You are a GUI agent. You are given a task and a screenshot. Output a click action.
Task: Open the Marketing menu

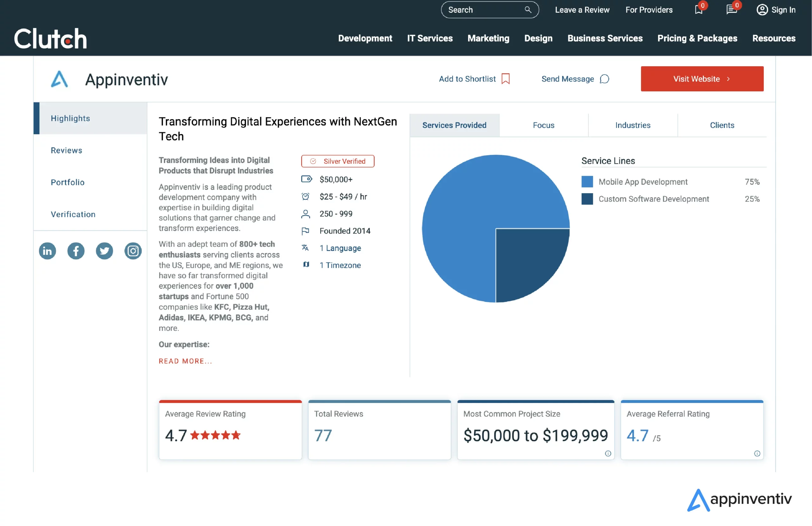coord(488,38)
